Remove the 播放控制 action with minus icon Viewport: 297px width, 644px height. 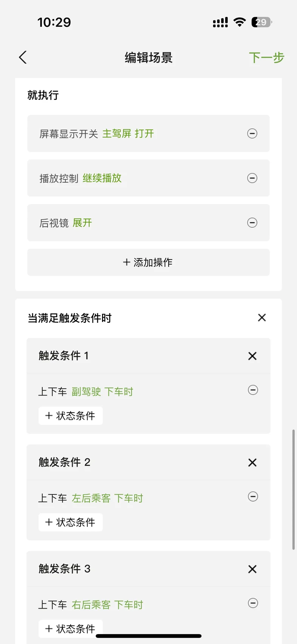[x=252, y=178]
